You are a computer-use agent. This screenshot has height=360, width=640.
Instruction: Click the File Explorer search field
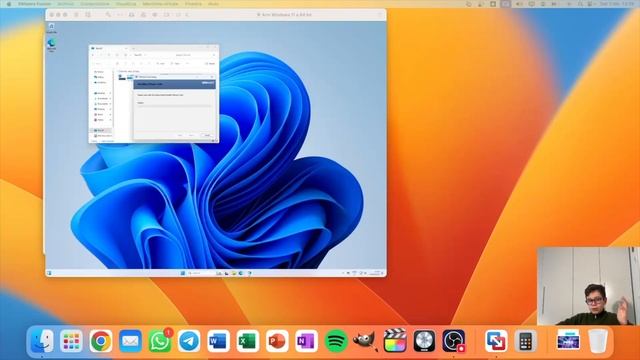pyautogui.click(x=194, y=55)
